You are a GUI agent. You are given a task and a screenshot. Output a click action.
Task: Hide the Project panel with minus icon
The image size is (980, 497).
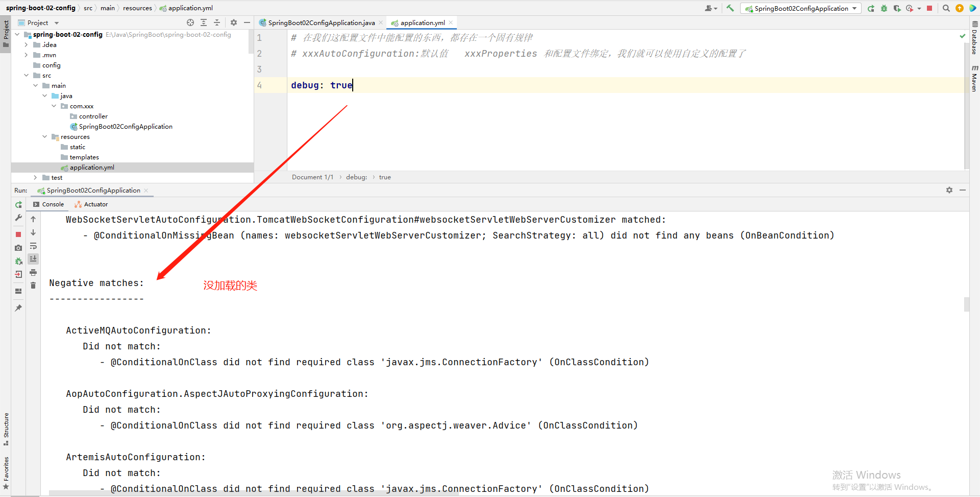tap(247, 22)
